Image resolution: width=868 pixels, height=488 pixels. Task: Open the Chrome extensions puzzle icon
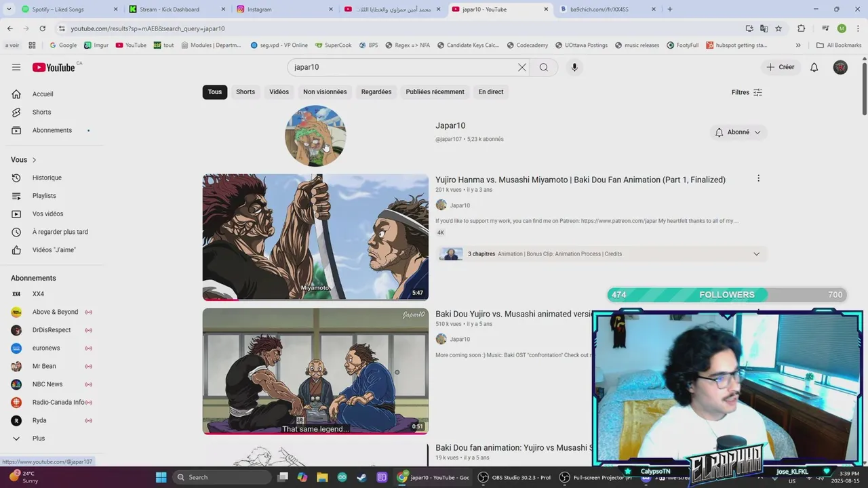[802, 28]
